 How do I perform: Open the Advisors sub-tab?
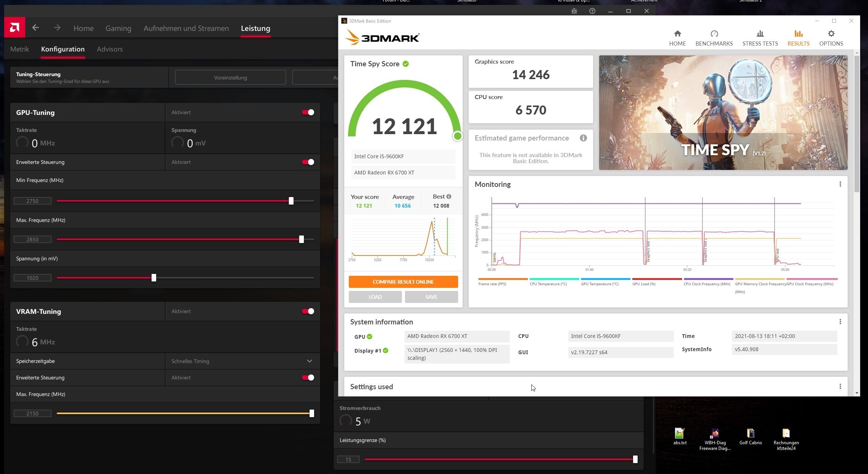pyautogui.click(x=110, y=49)
